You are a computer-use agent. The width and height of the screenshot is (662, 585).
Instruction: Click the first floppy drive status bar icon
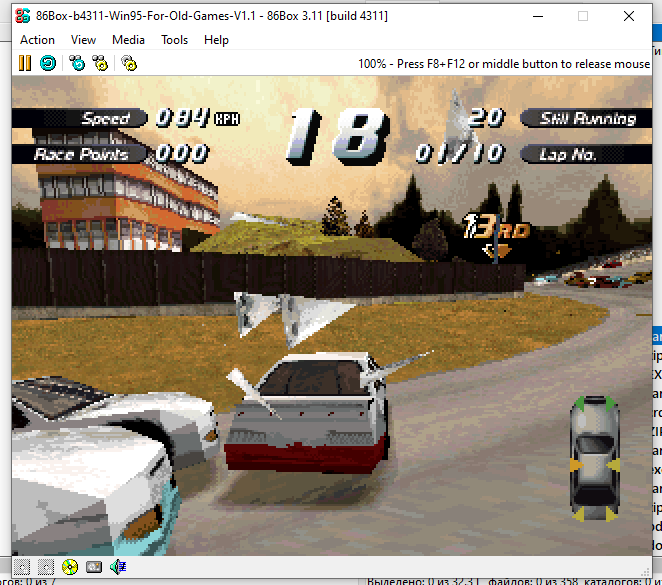click(x=22, y=567)
